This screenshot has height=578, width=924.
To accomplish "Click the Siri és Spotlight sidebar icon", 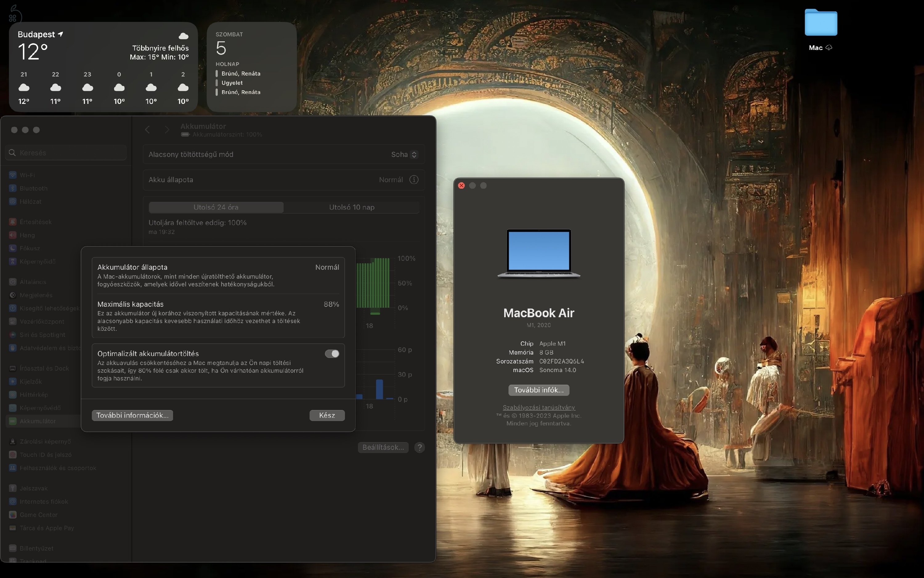I will [x=13, y=334].
